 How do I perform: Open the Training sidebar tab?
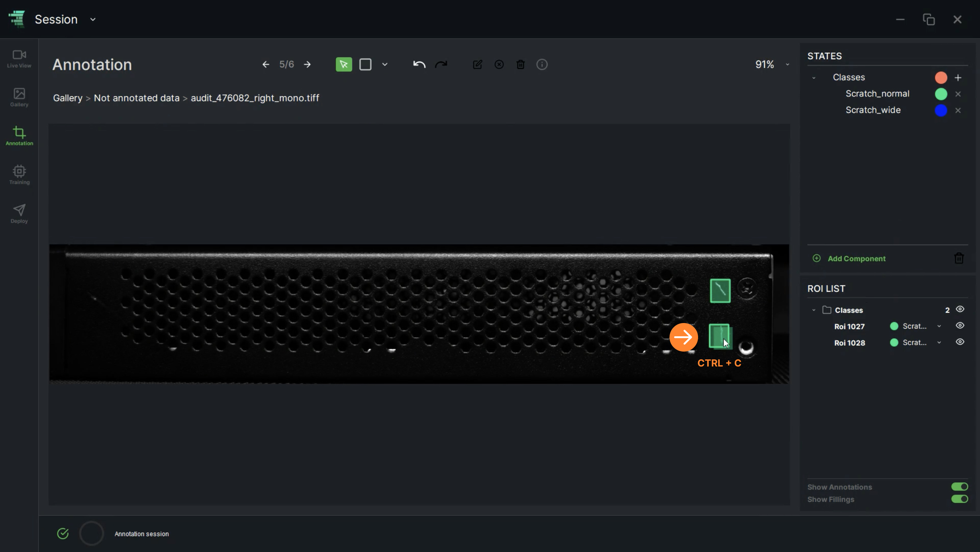coord(19,175)
